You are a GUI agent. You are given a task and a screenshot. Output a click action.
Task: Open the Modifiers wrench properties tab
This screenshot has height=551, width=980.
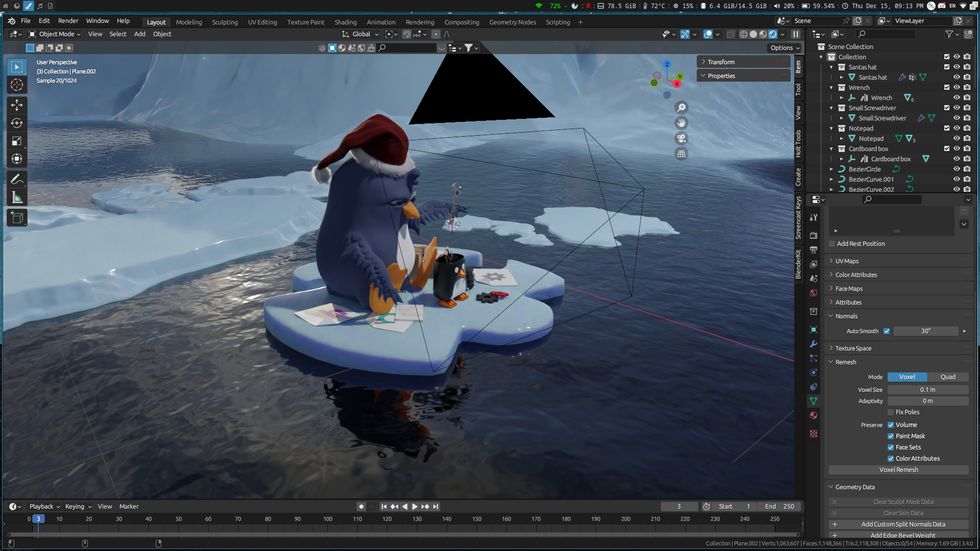click(x=814, y=344)
